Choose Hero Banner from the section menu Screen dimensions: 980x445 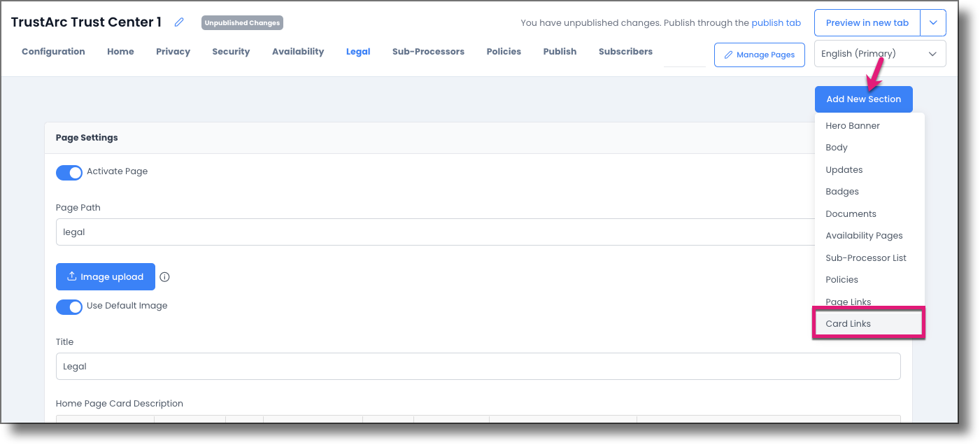point(853,125)
